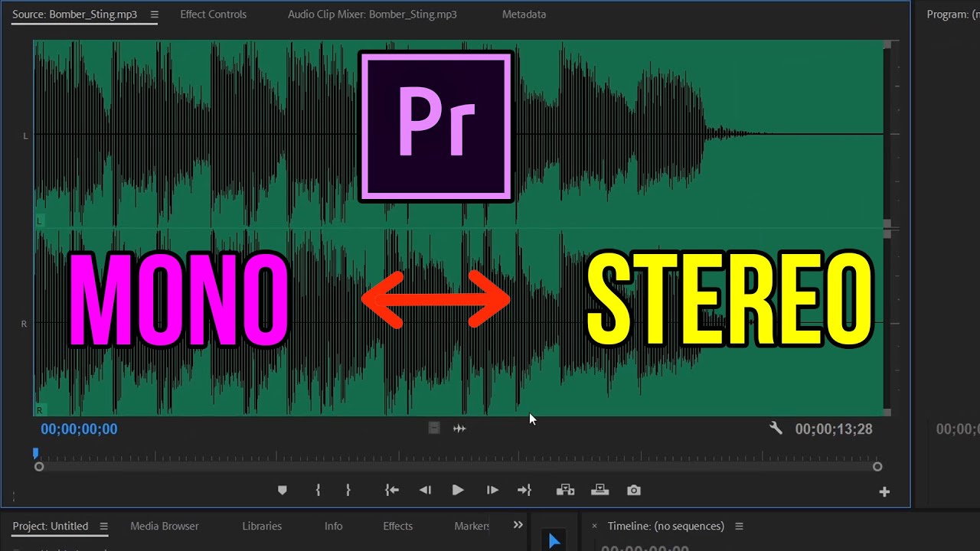The height and width of the screenshot is (551, 980).
Task: Jump to the Out point
Action: [524, 491]
